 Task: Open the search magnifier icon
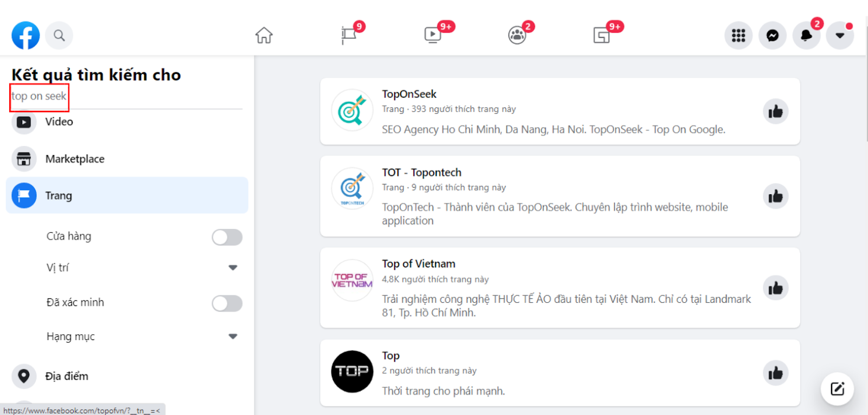[x=59, y=36]
